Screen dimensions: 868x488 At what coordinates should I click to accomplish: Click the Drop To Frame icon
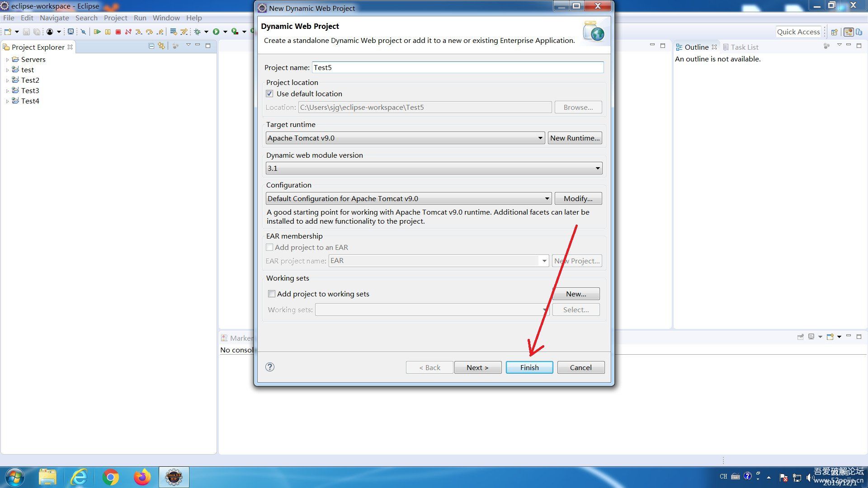(x=174, y=32)
